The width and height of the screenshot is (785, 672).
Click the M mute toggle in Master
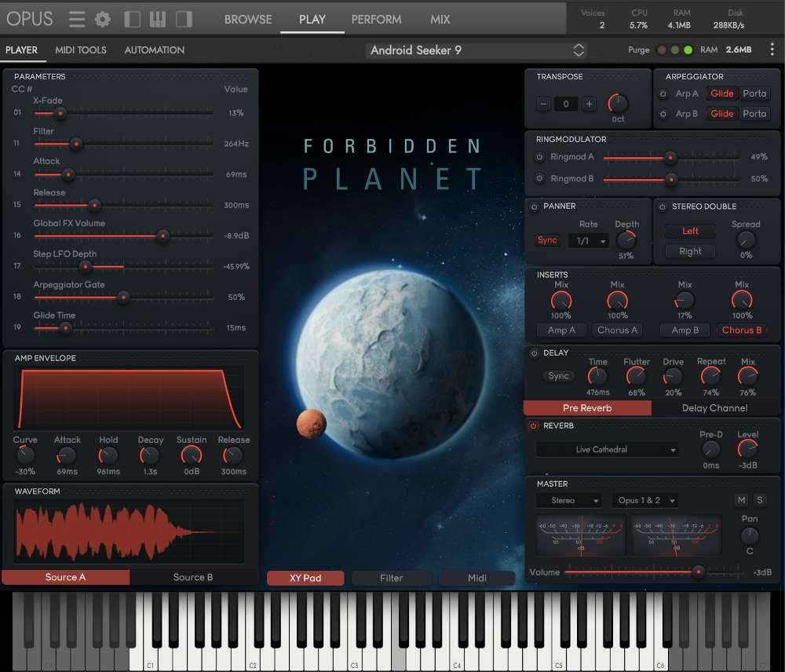coord(741,500)
